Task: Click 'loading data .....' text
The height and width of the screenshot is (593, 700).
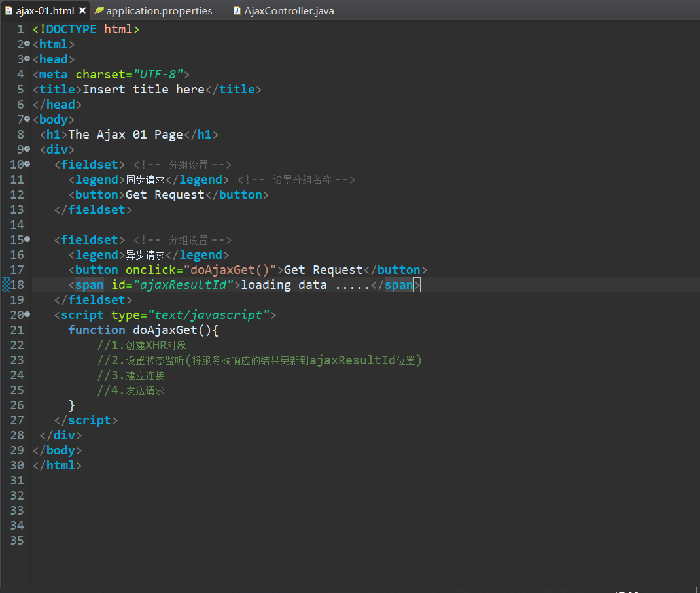Action: click(x=306, y=284)
